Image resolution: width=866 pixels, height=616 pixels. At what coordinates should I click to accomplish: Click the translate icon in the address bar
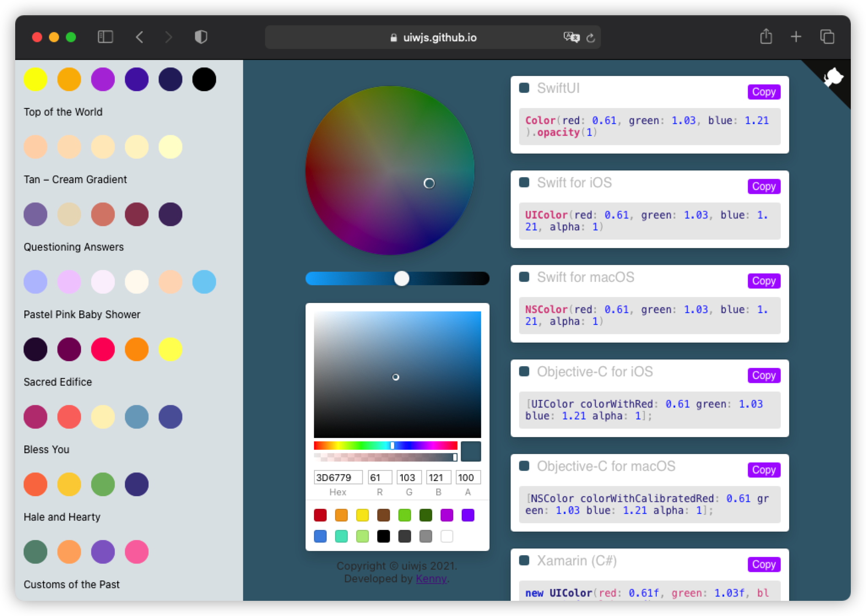click(x=571, y=38)
